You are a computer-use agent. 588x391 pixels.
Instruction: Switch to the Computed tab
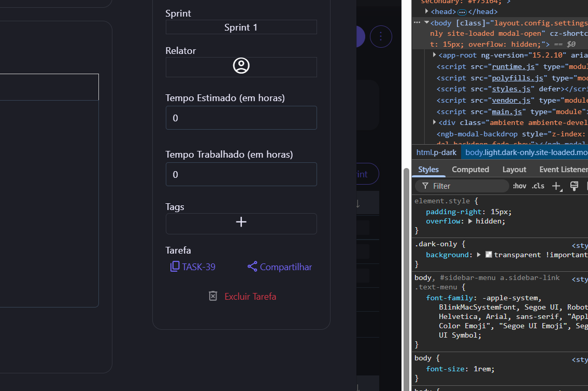point(470,170)
